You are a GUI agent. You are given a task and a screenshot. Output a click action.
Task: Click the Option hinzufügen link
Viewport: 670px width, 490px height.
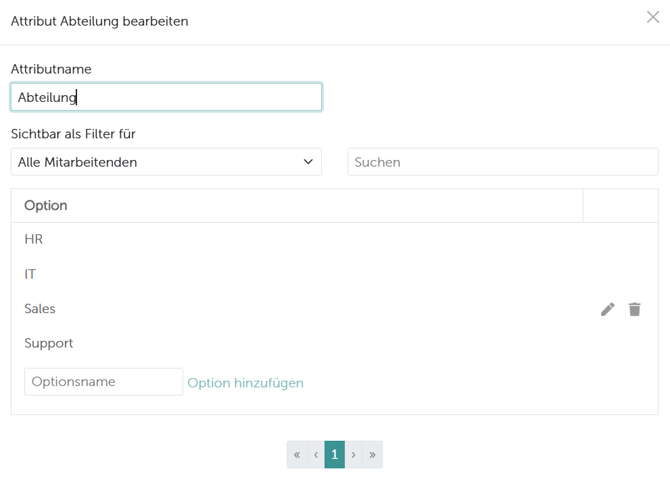[x=245, y=383]
